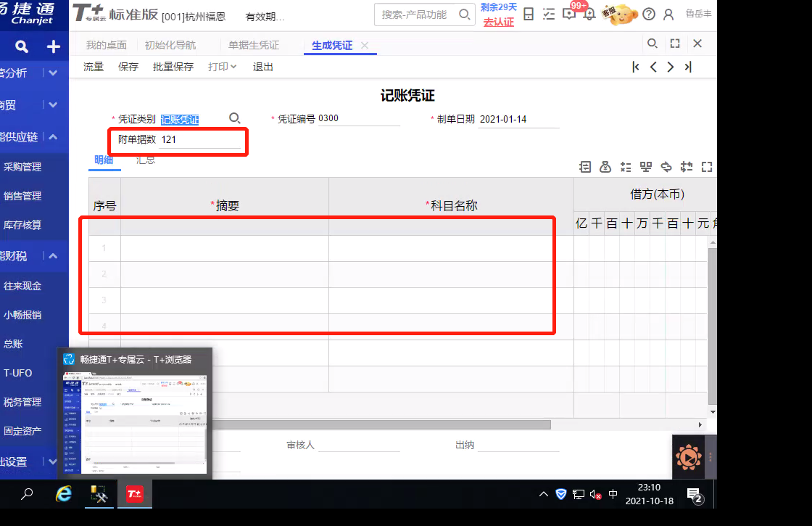Open the message icon with 99+ badge
The width and height of the screenshot is (812, 526).
coord(569,14)
